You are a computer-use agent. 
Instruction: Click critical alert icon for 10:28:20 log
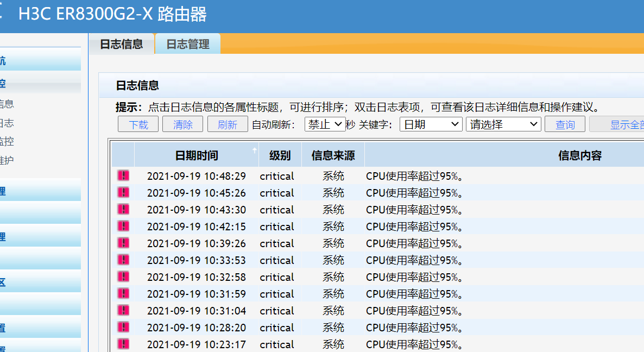123,328
